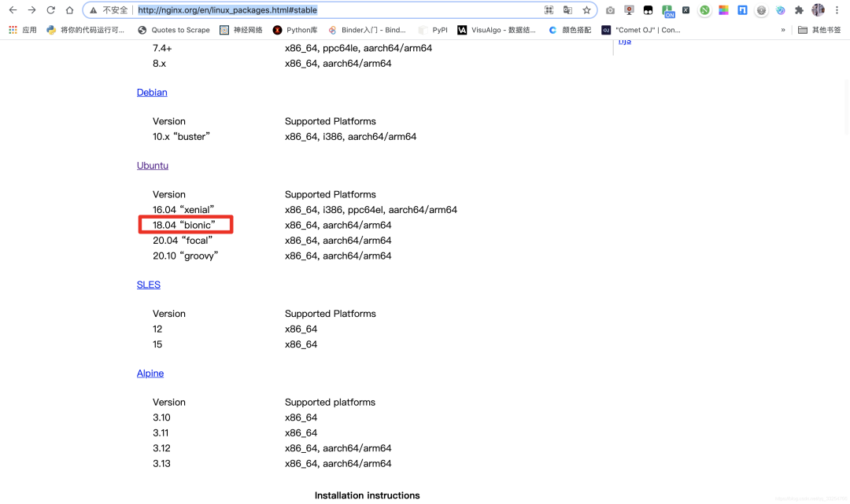Image resolution: width=850 pixels, height=504 pixels.
Task: Open the screen recorder monitor extension
Action: 629,10
